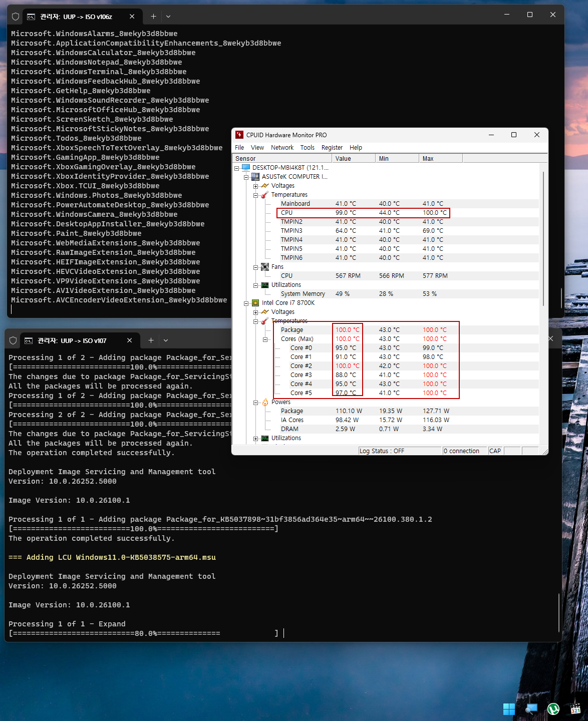
Task: Open the Register menu
Action: click(x=332, y=147)
